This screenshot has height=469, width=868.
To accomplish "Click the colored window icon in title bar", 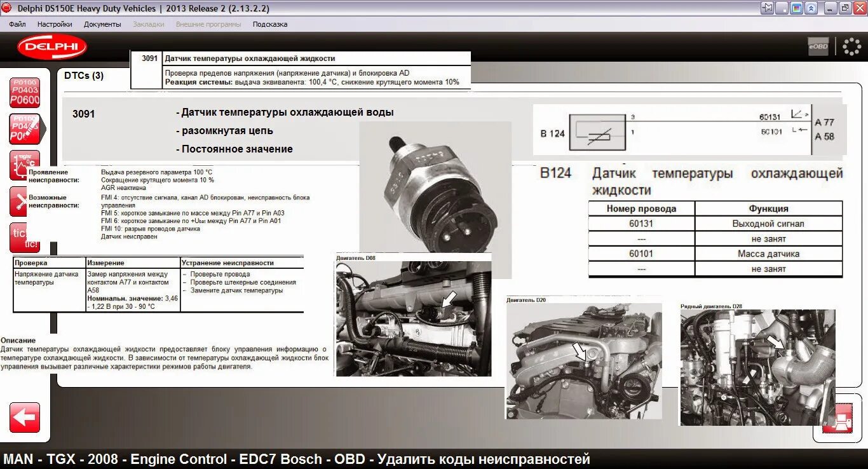I will pos(797,8).
